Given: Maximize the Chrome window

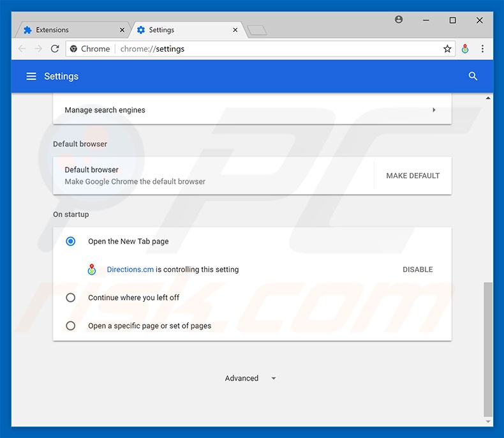Looking at the screenshot, I should (452, 20).
